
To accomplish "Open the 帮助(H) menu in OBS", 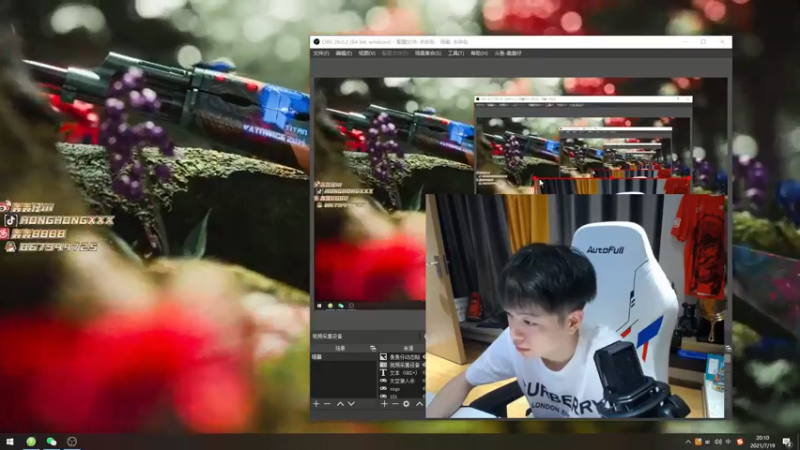I will [479, 53].
